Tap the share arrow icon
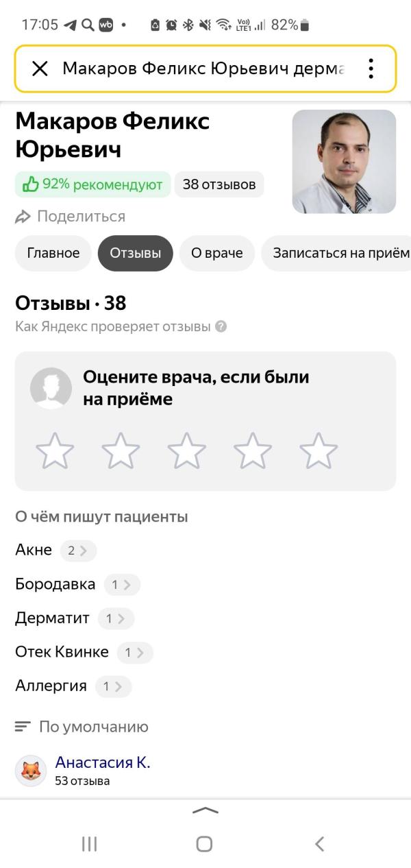The width and height of the screenshot is (411, 868). 23,217
